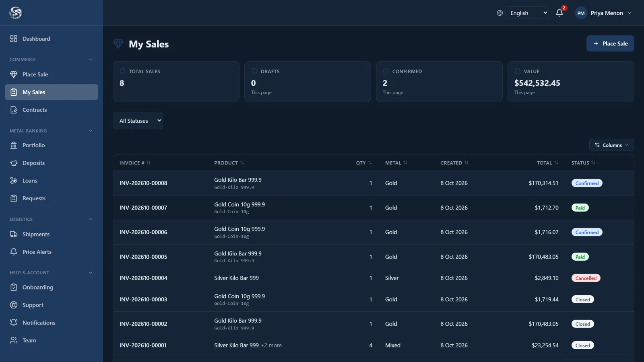Click the Mixed metal cell
The image size is (644, 362).
coord(392,345)
